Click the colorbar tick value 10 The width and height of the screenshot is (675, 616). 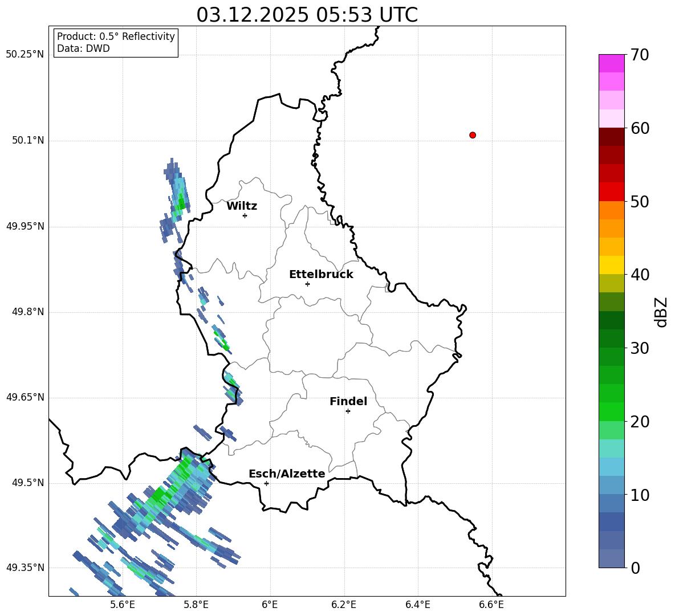tap(640, 495)
